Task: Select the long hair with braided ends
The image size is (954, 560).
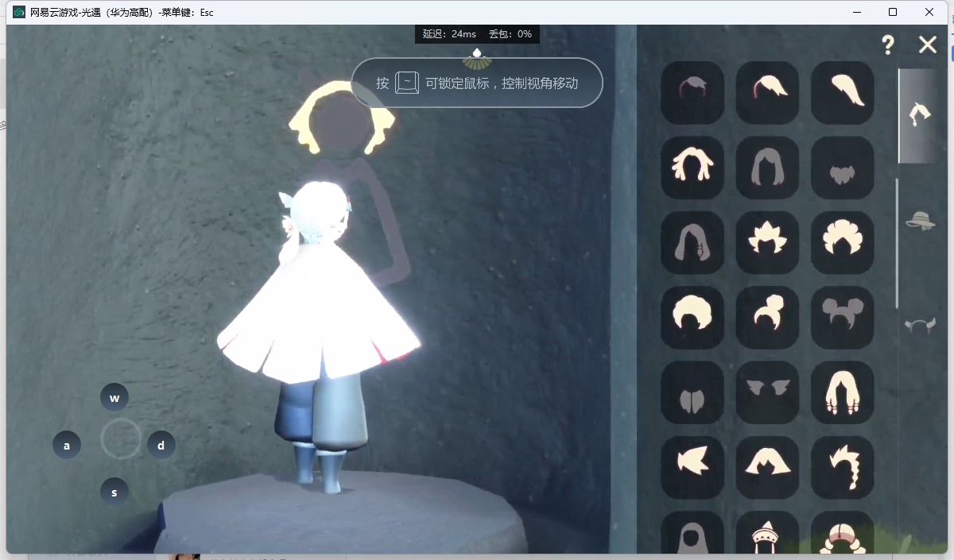Action: coord(842,392)
